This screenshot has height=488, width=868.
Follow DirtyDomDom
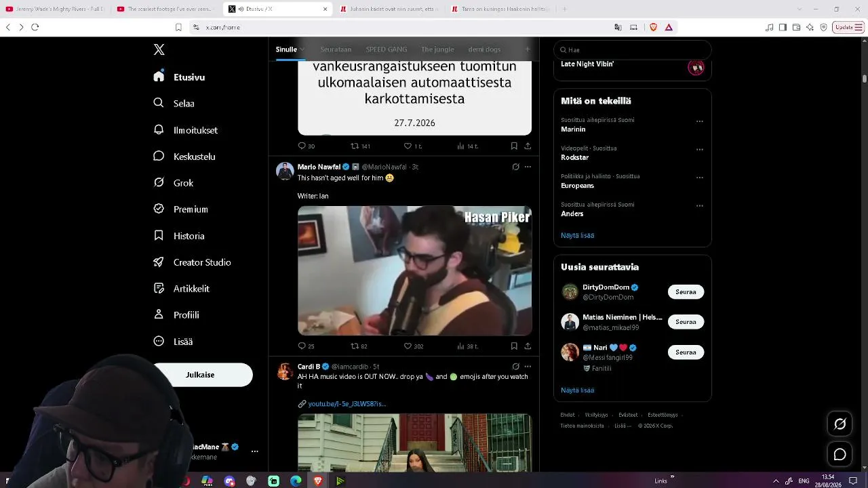pos(686,292)
